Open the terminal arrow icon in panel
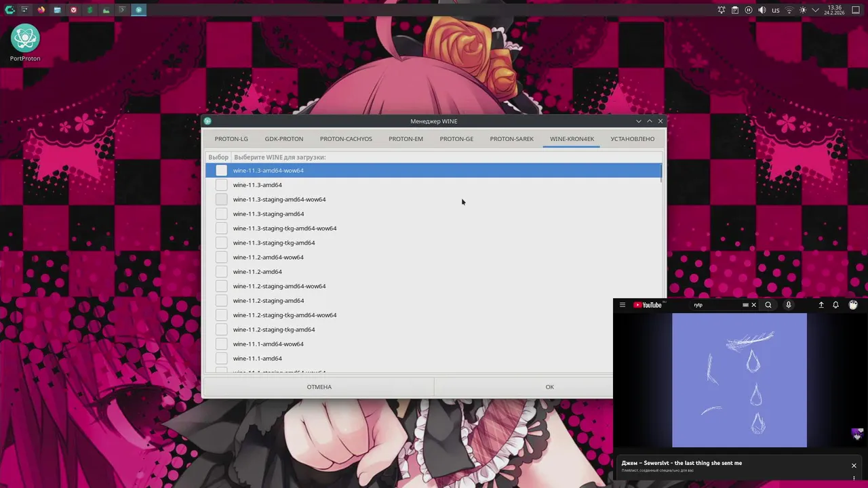The width and height of the screenshot is (868, 488). pyautogui.click(x=122, y=10)
